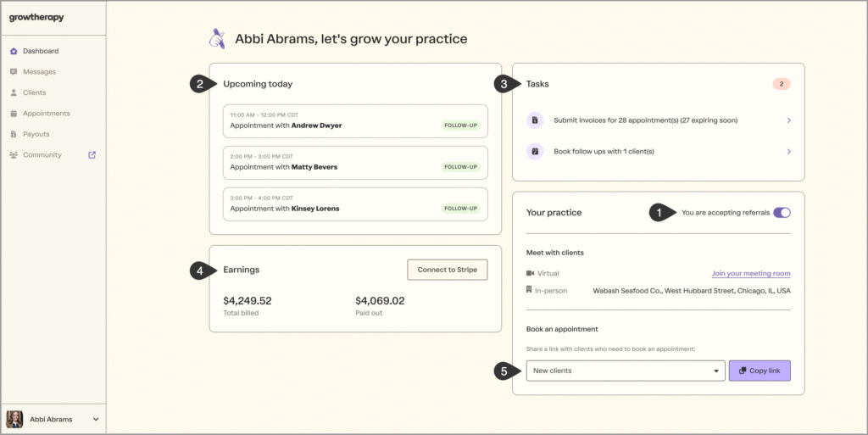Open the Join your meeting room link
The width and height of the screenshot is (868, 435).
750,273
